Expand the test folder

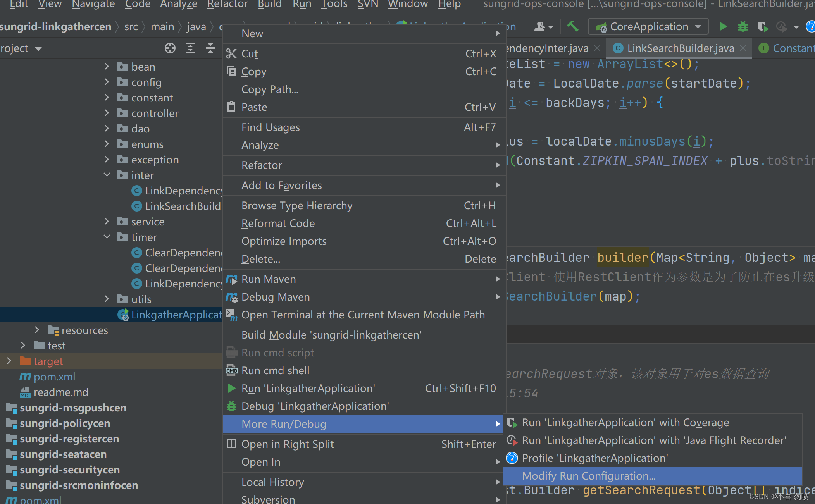[x=23, y=346]
